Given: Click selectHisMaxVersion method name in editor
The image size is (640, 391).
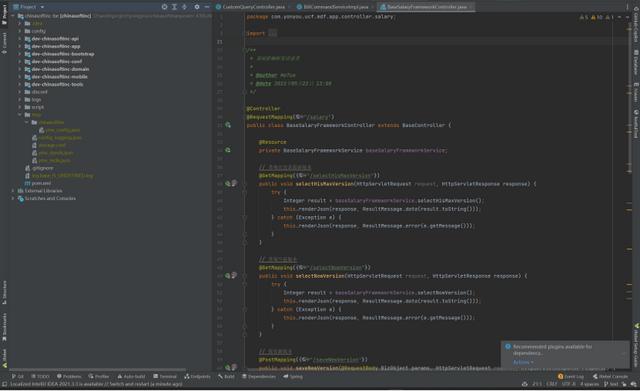Looking at the screenshot, I should tap(324, 184).
